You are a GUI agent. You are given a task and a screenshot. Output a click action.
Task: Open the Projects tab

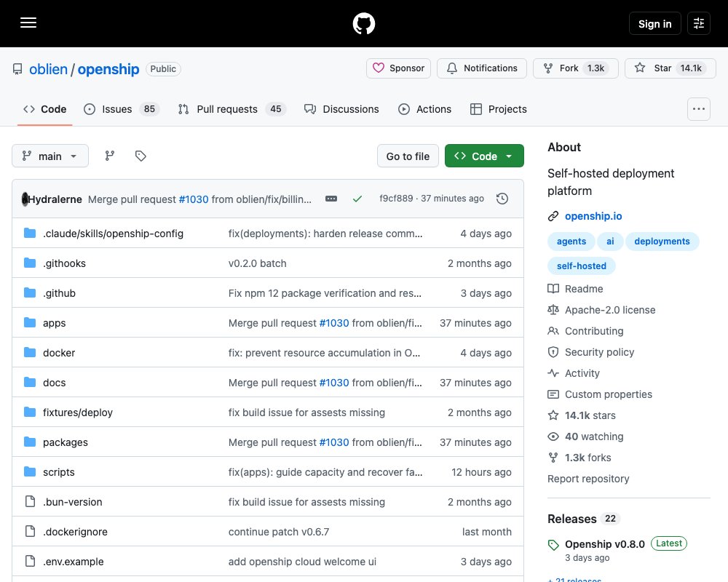click(x=498, y=109)
